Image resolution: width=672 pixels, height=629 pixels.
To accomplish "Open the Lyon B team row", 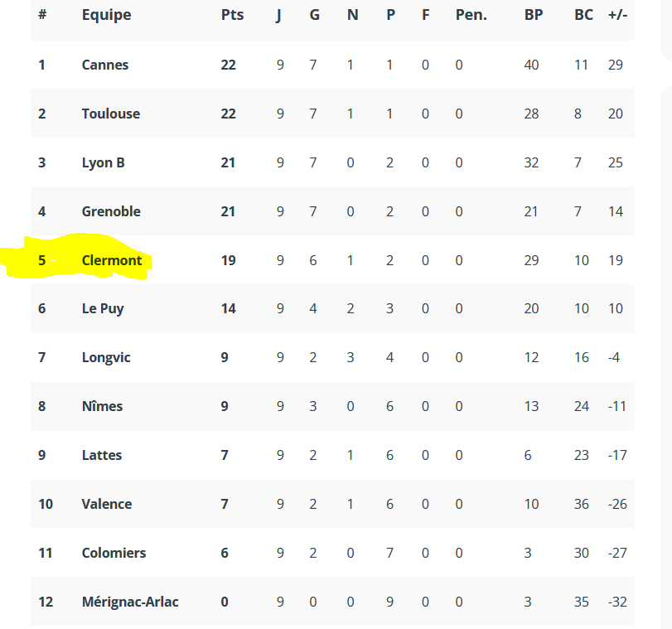I will click(332, 162).
